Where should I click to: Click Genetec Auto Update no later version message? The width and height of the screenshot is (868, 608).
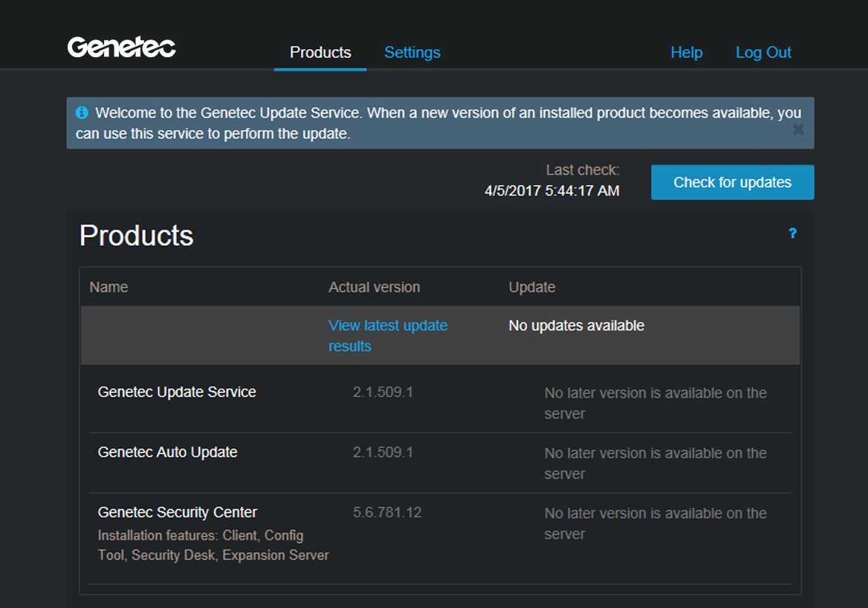coord(655,464)
